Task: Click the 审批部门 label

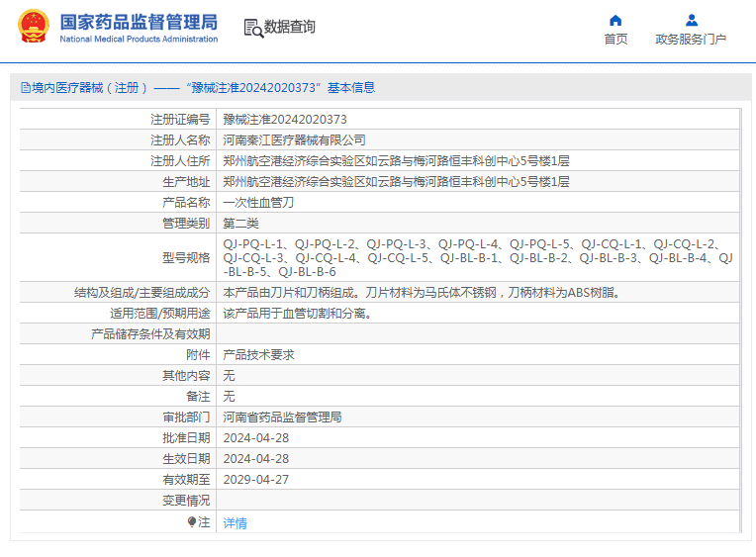Action: [x=186, y=418]
